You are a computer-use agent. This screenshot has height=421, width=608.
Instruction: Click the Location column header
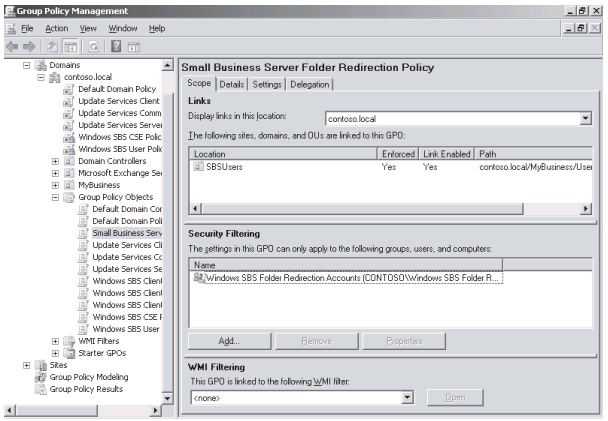pos(283,154)
